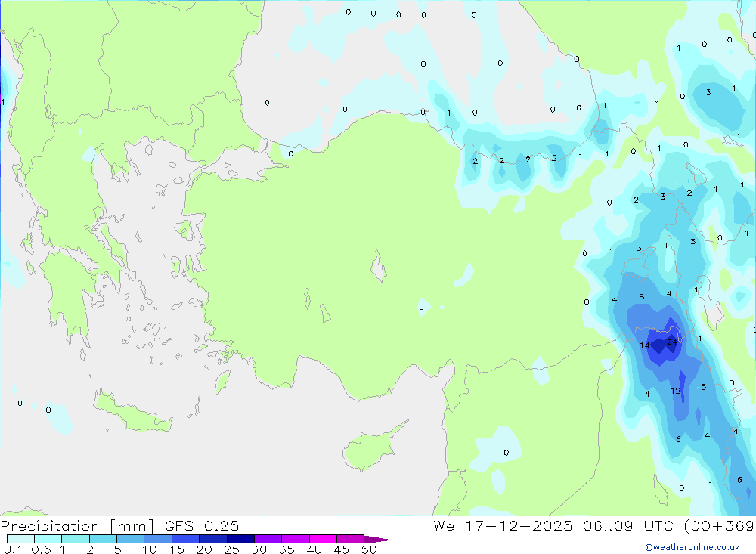Click the map precipitation value '14'
This screenshot has width=756, height=554.
(645, 345)
